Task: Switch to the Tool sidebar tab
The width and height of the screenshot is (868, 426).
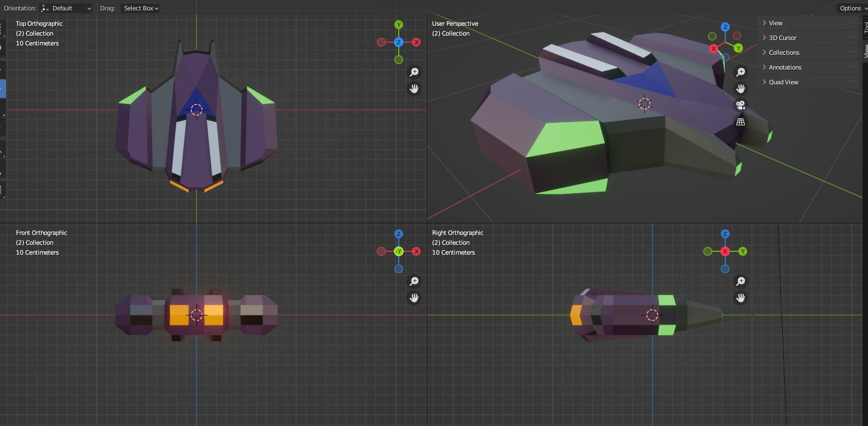Action: point(865,27)
